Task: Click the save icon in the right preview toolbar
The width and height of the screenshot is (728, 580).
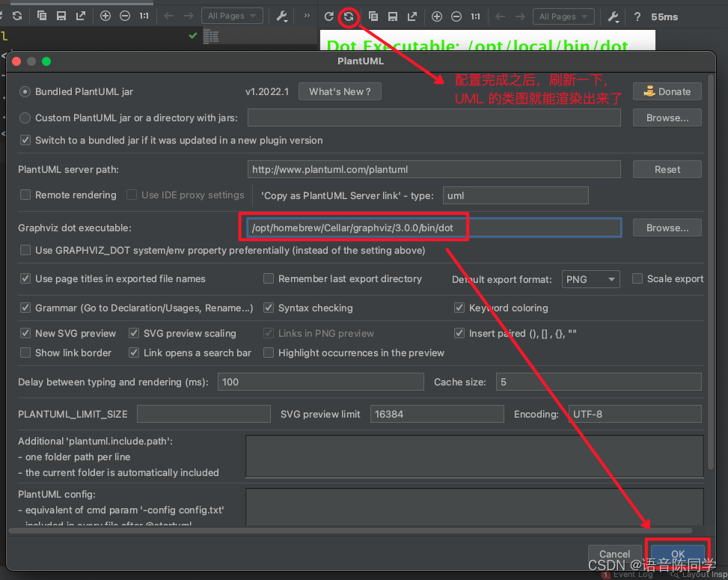Action: [x=393, y=16]
